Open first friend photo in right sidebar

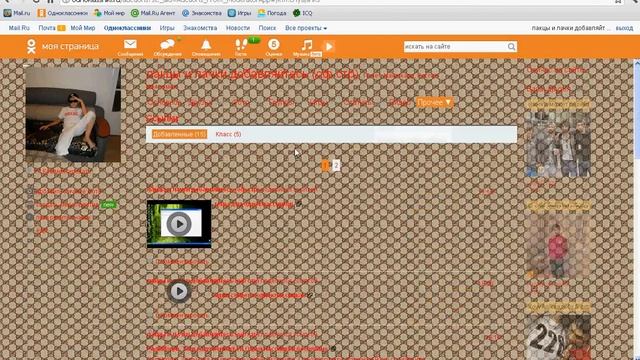(x=558, y=144)
